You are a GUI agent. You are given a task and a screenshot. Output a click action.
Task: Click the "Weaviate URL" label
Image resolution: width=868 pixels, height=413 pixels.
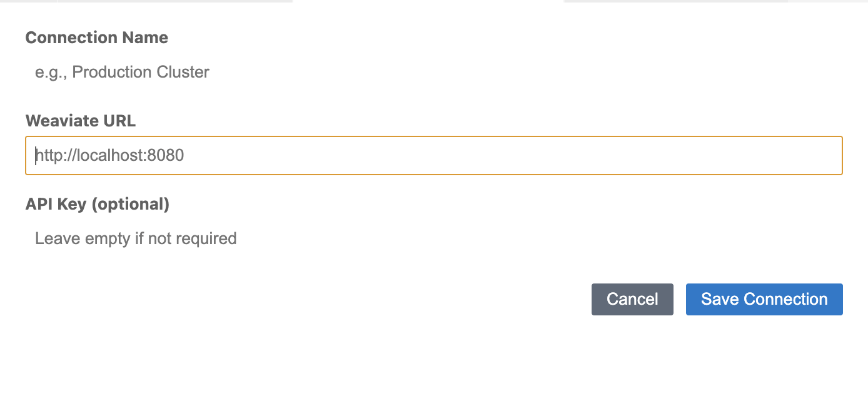(81, 121)
